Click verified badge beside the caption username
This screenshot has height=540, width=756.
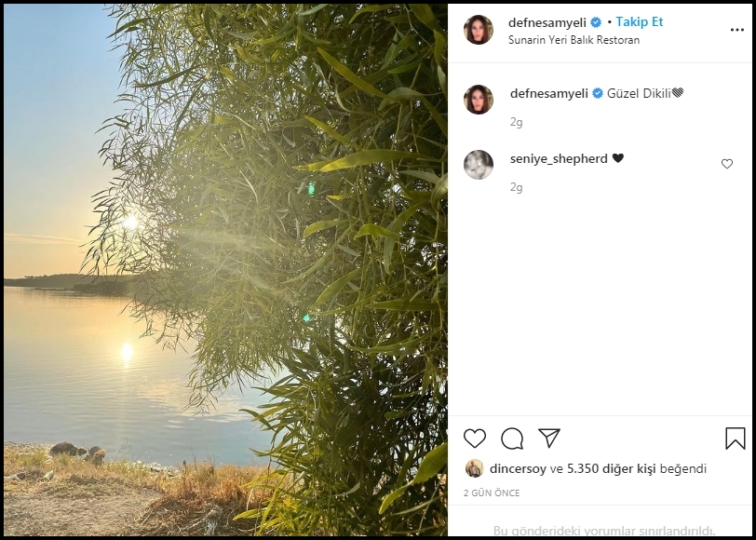tap(598, 93)
